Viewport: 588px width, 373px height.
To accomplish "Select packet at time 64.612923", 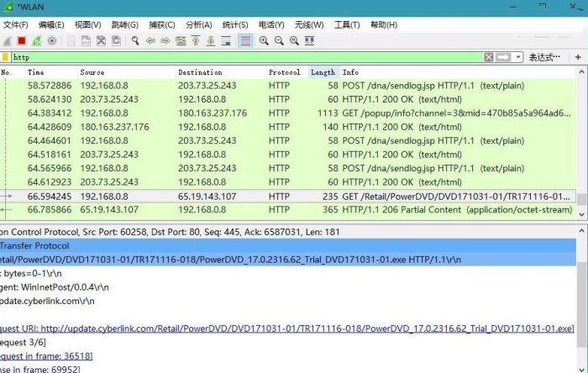I will (x=288, y=182).
